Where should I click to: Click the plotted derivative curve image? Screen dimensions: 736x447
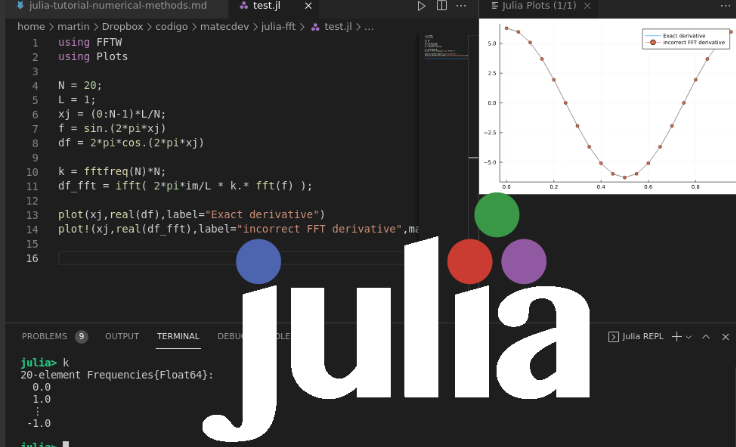pyautogui.click(x=607, y=107)
